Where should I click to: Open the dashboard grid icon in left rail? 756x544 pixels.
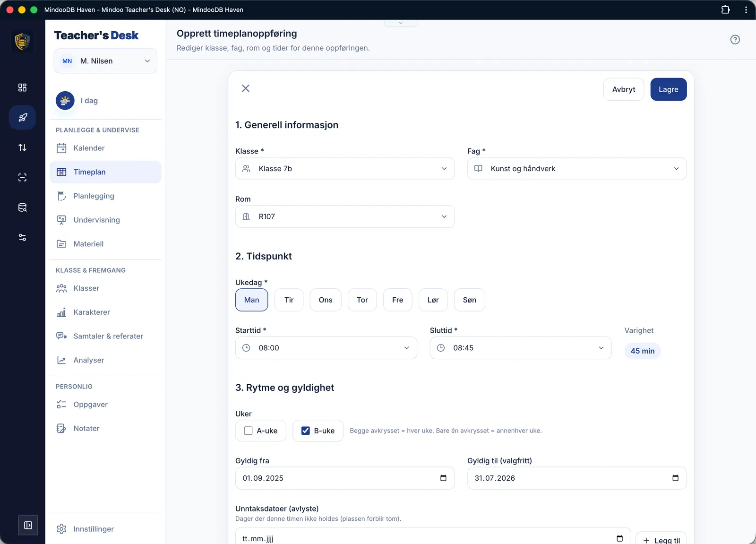(22, 87)
